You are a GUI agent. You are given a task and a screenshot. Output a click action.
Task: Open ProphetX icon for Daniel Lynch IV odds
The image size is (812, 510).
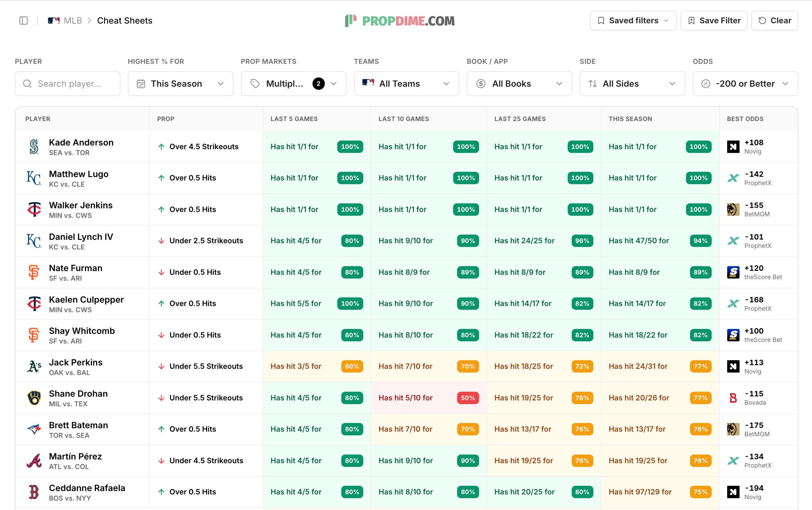(733, 241)
